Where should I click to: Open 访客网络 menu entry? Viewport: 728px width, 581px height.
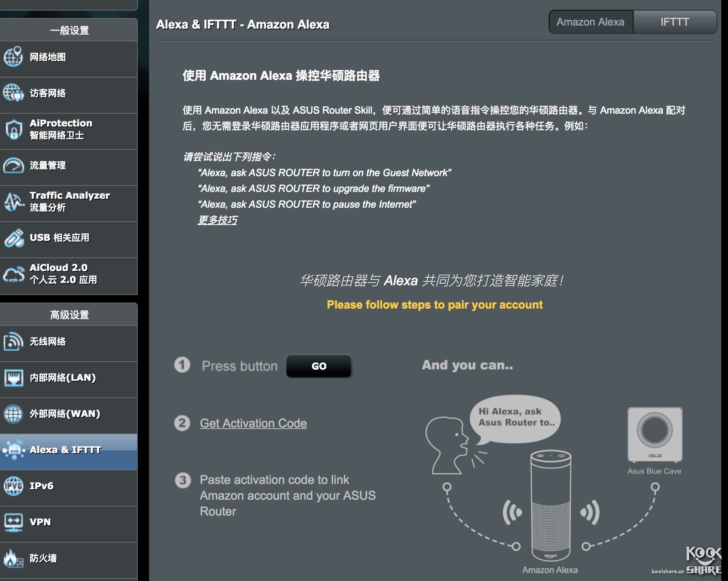click(69, 95)
